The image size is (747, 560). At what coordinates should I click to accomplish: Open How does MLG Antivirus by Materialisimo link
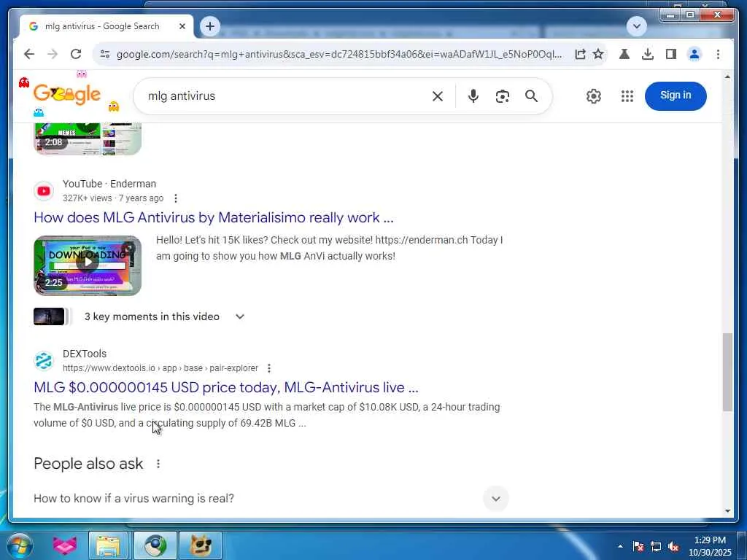coord(214,217)
